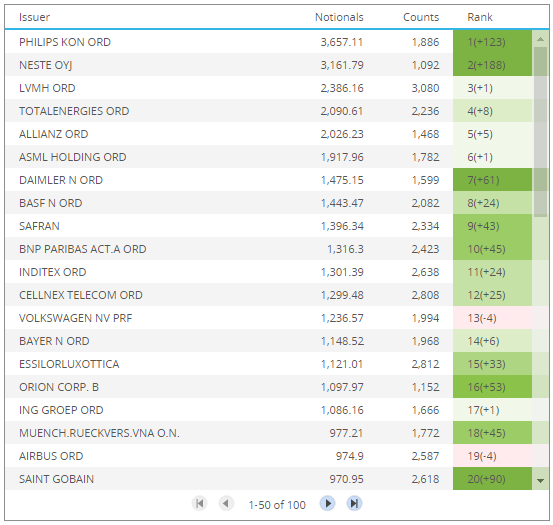553x525 pixels.
Task: Click the rank cell 16(+53)
Action: point(492,387)
